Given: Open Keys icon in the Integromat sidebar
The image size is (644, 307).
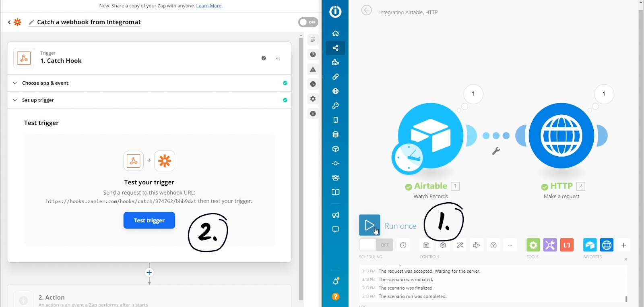Looking at the screenshot, I should pos(335,106).
